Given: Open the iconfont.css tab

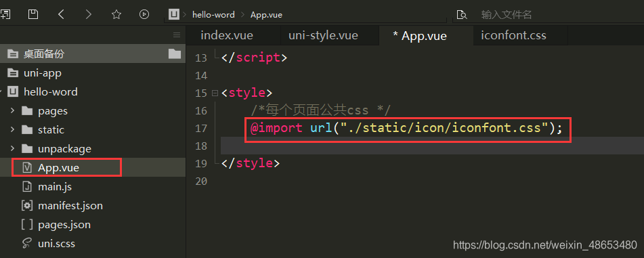Looking at the screenshot, I should pyautogui.click(x=513, y=35).
